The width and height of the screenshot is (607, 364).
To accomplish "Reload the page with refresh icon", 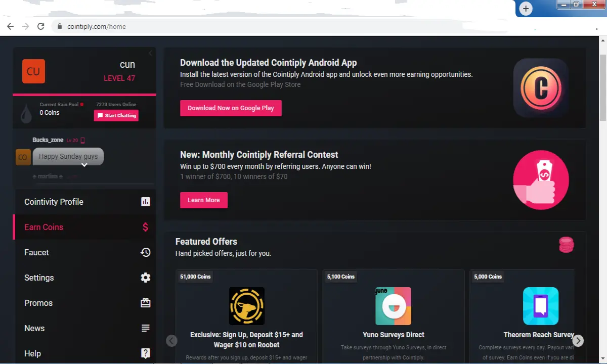I will click(x=41, y=26).
